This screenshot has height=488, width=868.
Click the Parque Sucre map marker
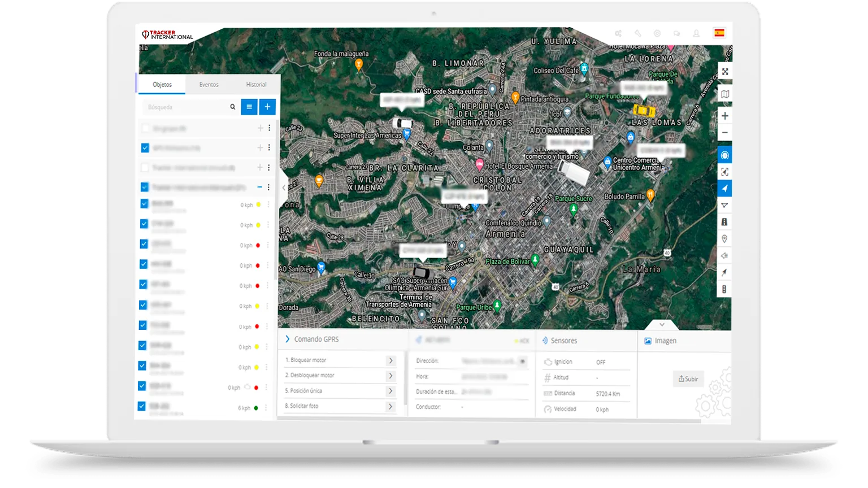[574, 209]
